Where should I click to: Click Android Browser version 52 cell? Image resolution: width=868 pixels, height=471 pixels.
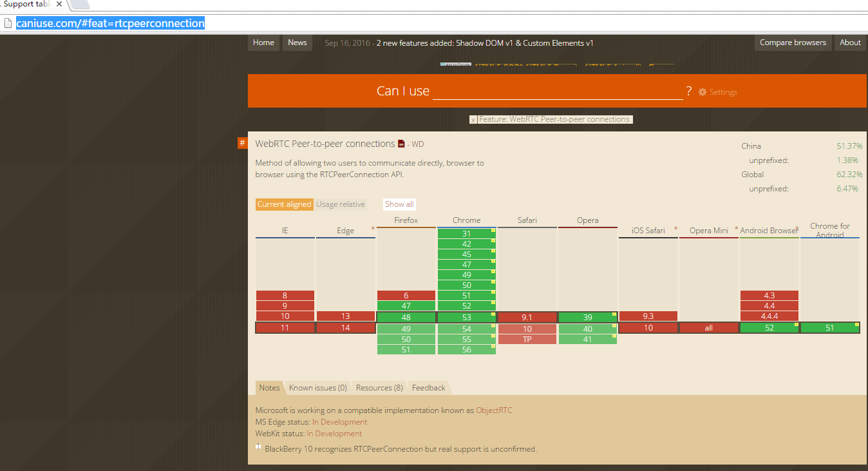pos(769,328)
